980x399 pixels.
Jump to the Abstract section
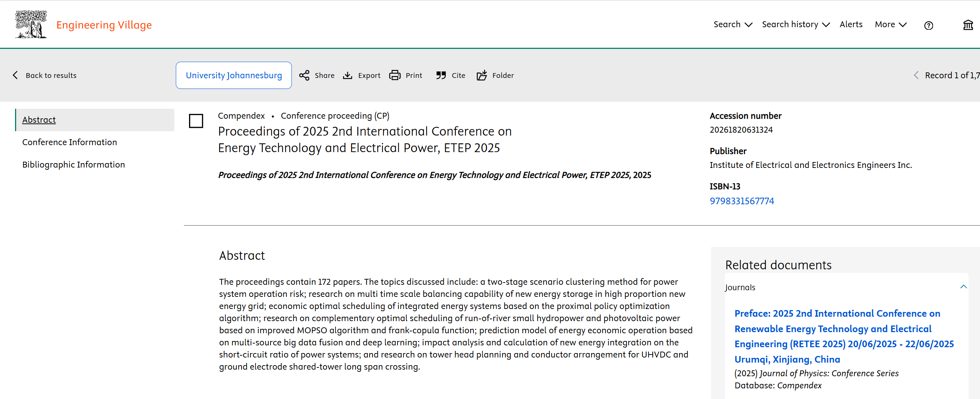point(39,120)
